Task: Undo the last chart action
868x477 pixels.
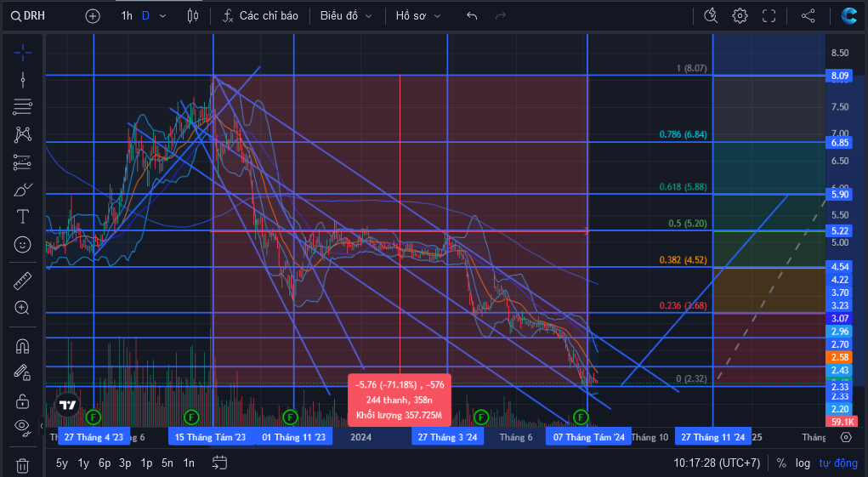Action: click(472, 16)
